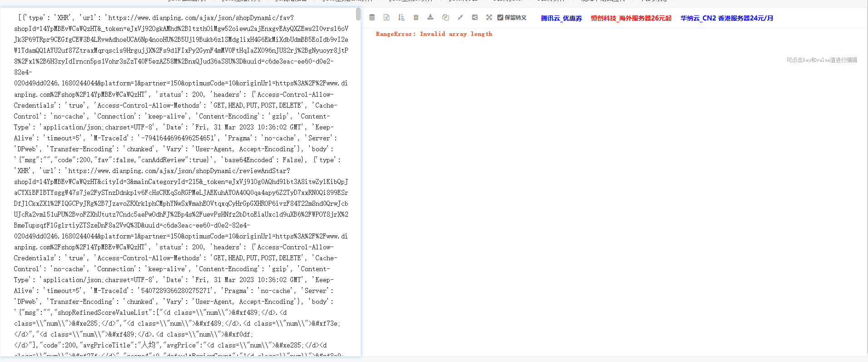Toggle the 保留转义 checkbox
This screenshot has height=362, width=868.
point(500,18)
